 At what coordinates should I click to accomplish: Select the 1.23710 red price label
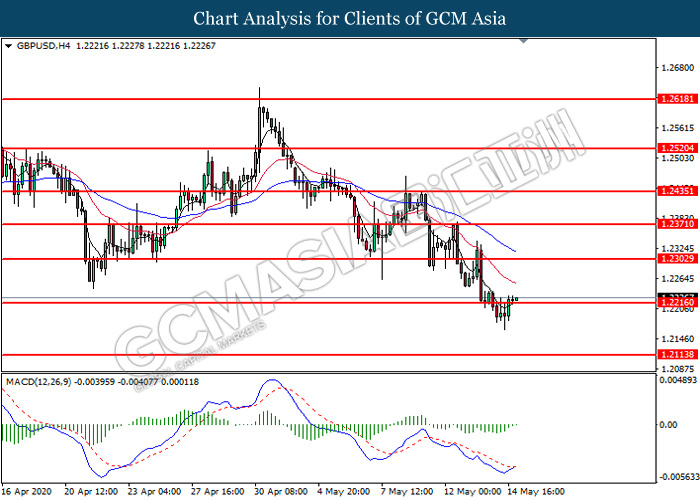coord(677,224)
